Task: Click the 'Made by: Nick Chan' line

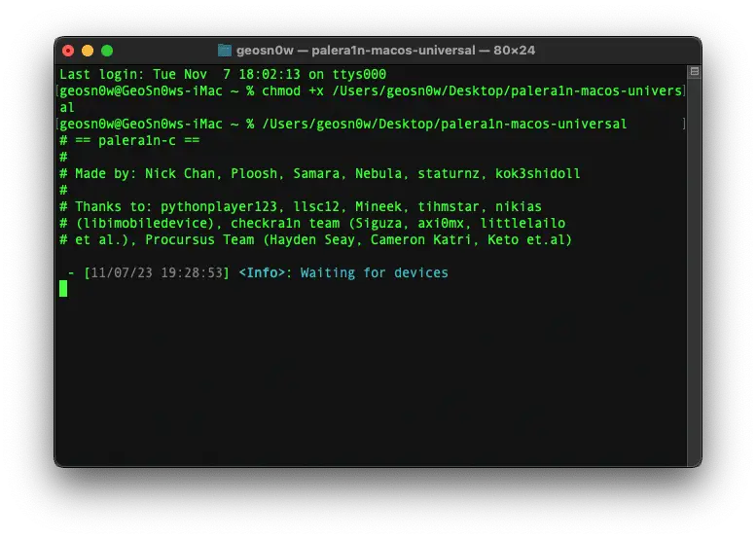Action: (320, 173)
